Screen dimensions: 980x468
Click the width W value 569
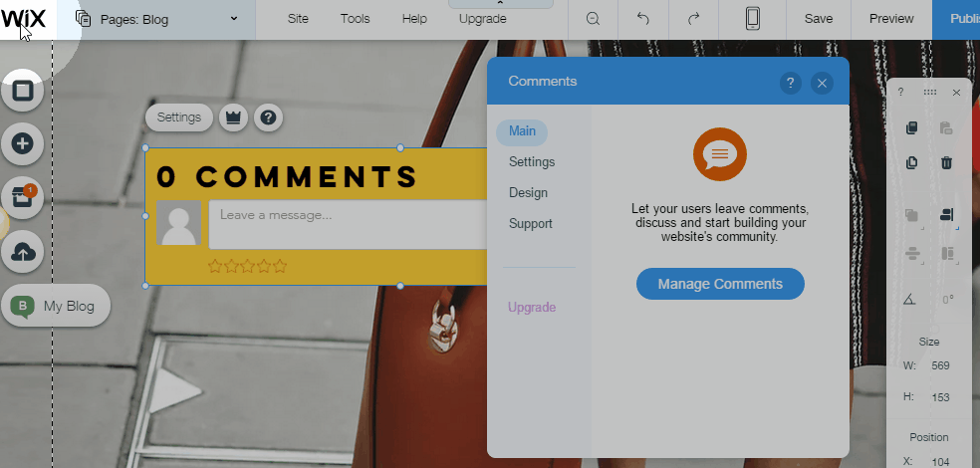click(940, 365)
